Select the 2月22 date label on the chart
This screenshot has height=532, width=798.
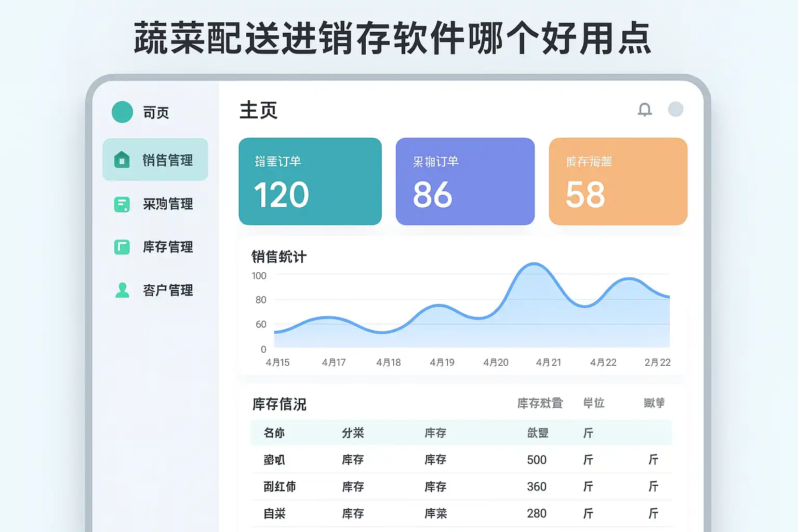point(658,363)
